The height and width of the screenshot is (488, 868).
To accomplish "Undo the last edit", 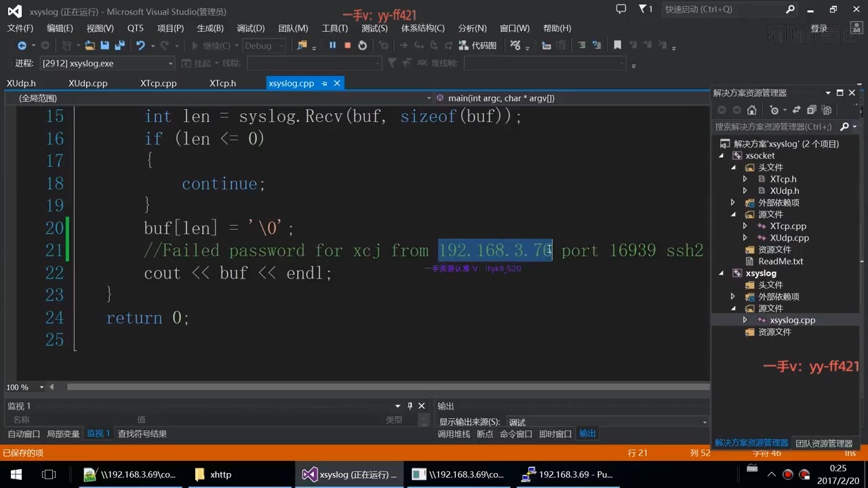I will [x=140, y=45].
